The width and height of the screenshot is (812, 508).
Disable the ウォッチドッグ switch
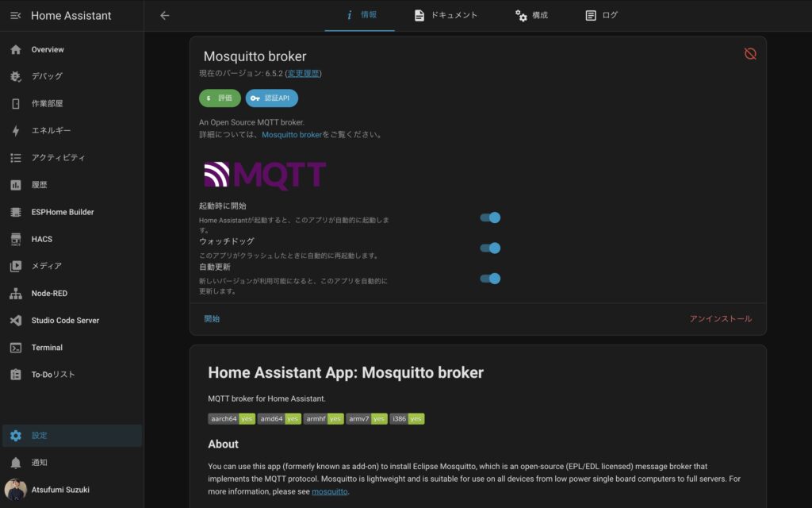tap(490, 248)
